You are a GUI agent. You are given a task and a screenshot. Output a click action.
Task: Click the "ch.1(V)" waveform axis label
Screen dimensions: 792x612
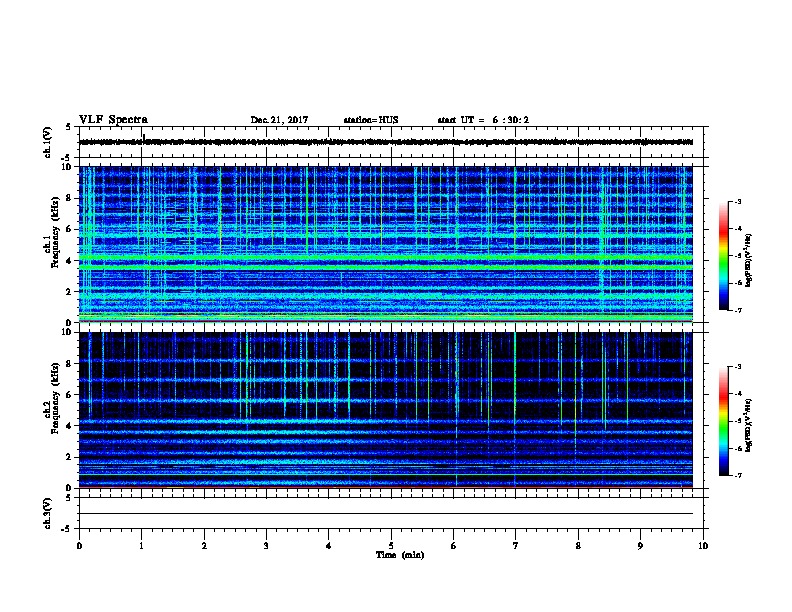point(47,142)
